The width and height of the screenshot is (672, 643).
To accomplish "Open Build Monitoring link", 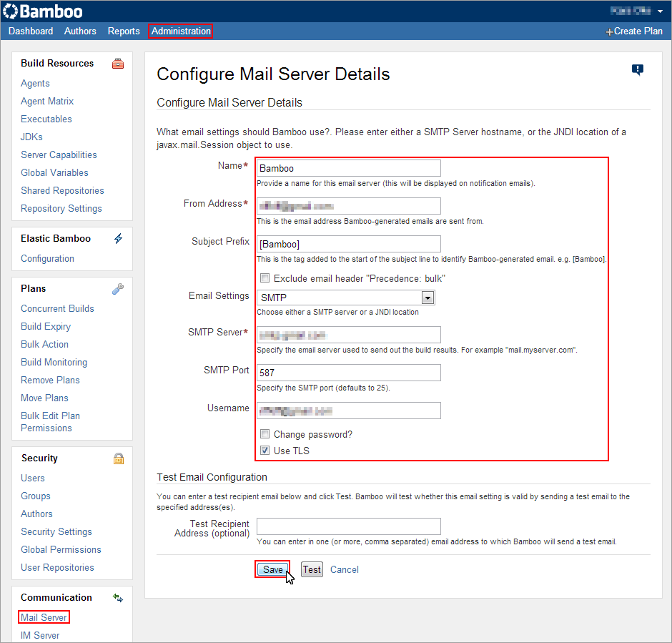I will pos(54,362).
